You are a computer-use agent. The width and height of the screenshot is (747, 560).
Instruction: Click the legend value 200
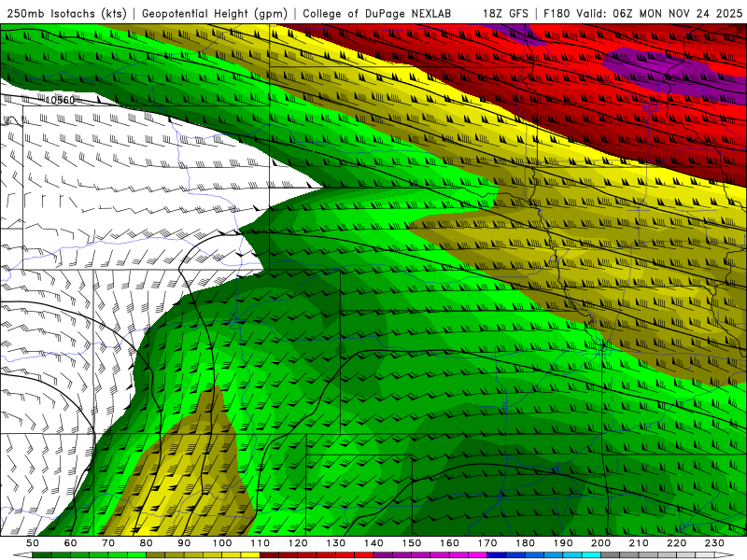[600, 543]
